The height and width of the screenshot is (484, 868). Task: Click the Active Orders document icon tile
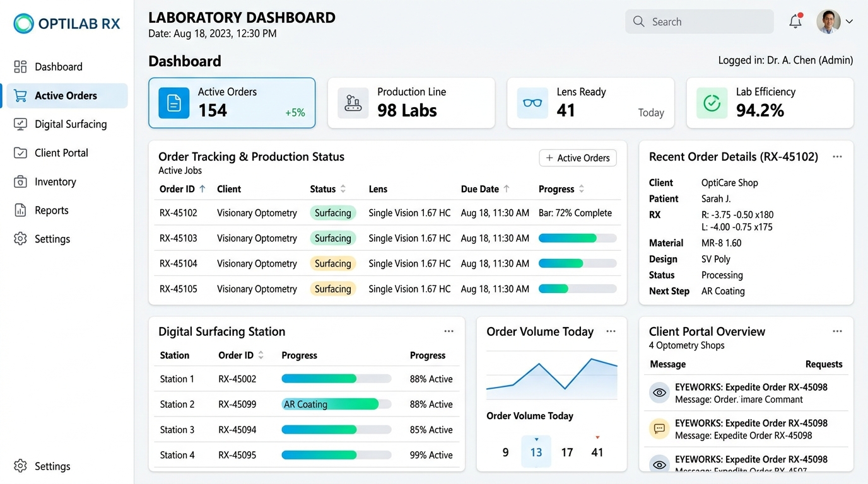pyautogui.click(x=174, y=103)
